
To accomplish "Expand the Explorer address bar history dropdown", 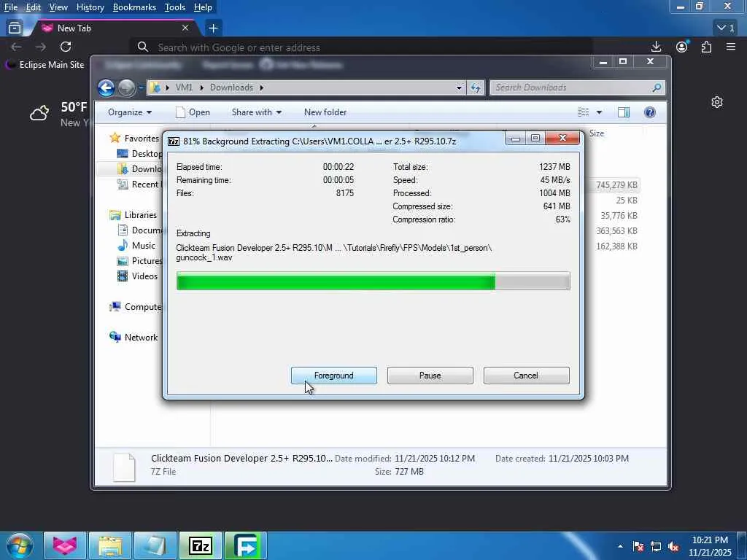I will coord(460,87).
